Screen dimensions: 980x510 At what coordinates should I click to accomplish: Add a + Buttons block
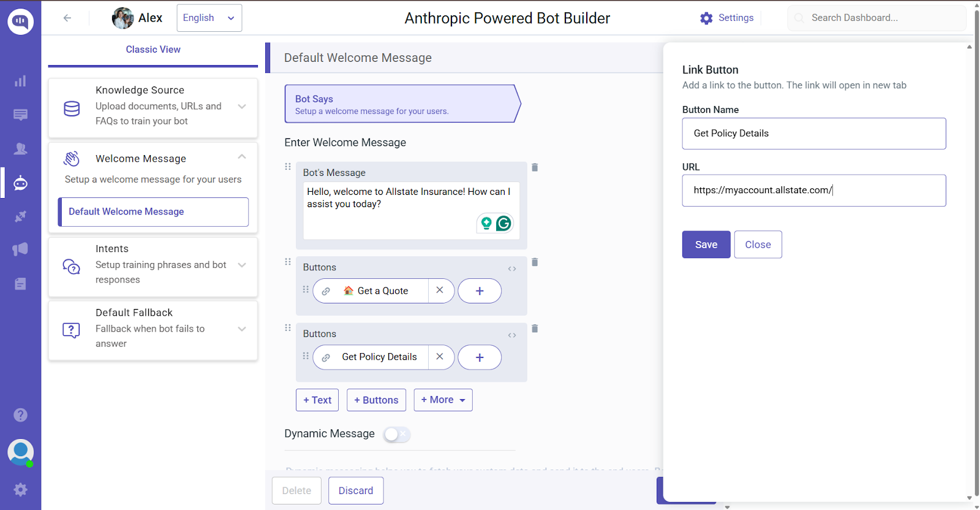[x=376, y=400]
